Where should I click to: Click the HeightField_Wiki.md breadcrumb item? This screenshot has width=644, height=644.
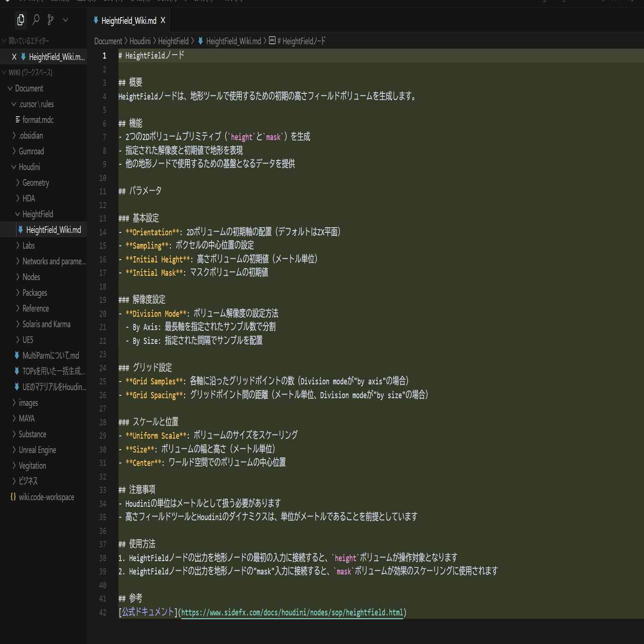click(x=233, y=41)
